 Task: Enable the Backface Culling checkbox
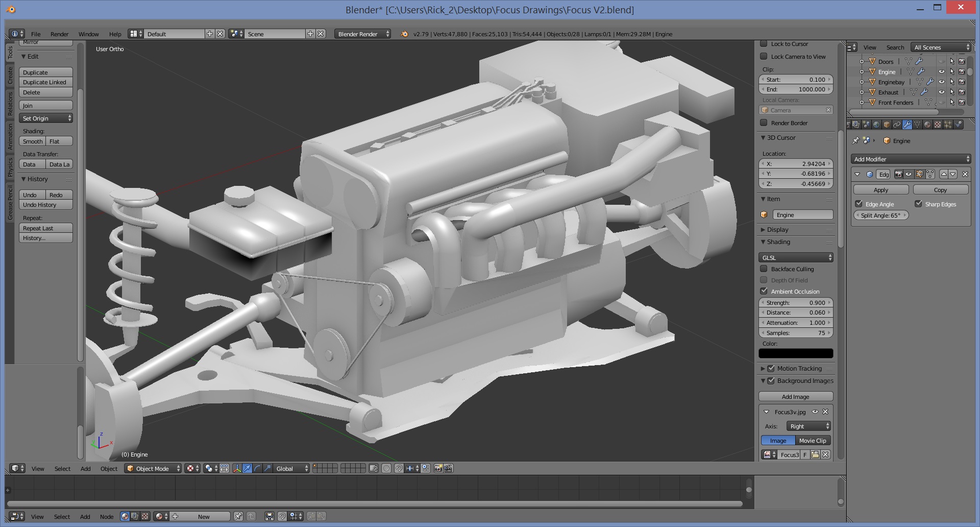[x=764, y=269]
